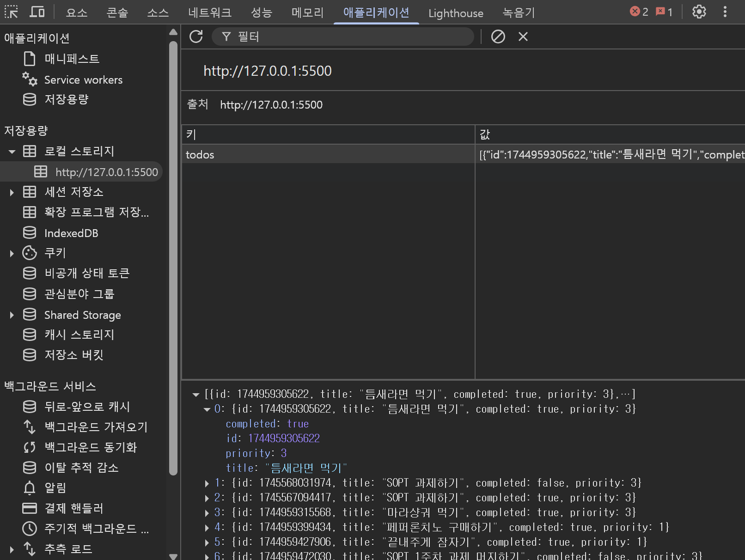Click the id: 1744959305622 property line

pos(273,438)
